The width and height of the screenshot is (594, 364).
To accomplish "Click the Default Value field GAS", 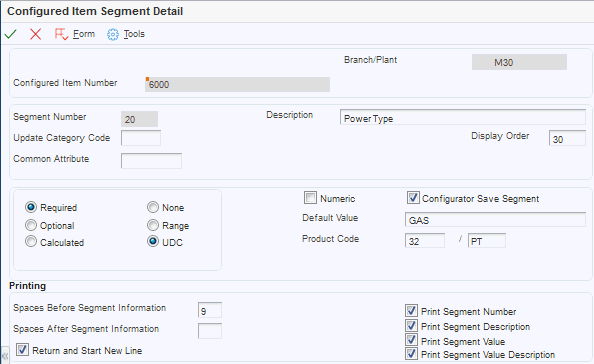I will (496, 219).
